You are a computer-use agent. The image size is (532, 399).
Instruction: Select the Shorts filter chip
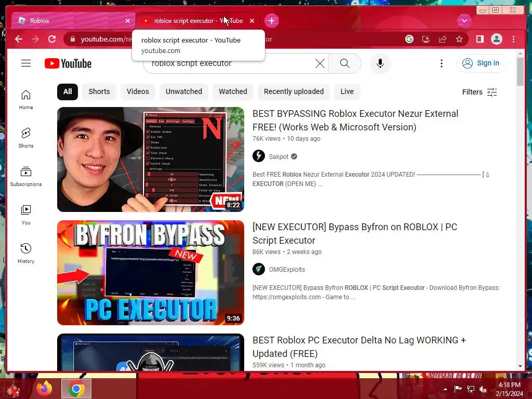click(x=99, y=91)
